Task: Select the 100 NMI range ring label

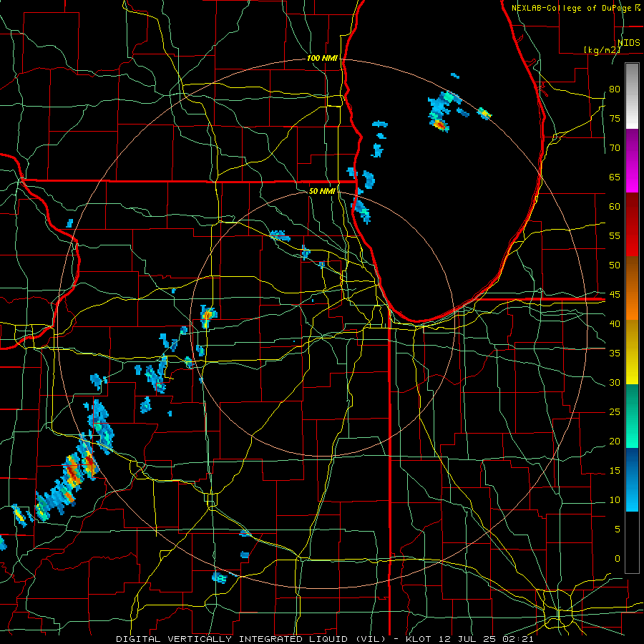Action: pos(323,58)
